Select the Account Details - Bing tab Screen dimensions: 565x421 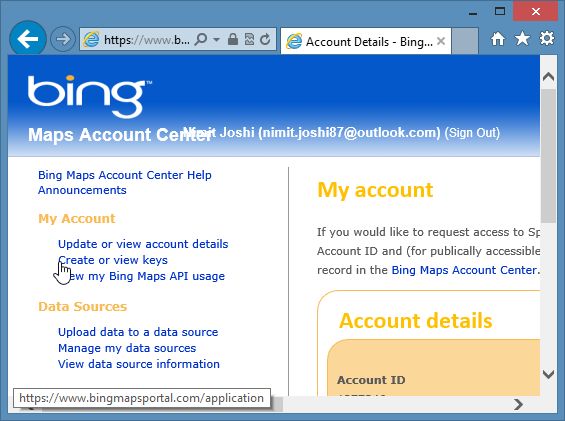(x=365, y=41)
